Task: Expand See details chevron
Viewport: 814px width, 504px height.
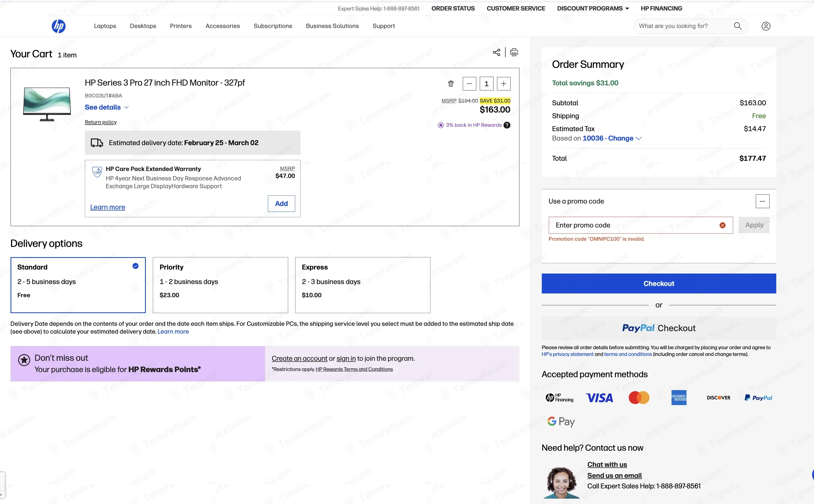Action: pos(126,107)
